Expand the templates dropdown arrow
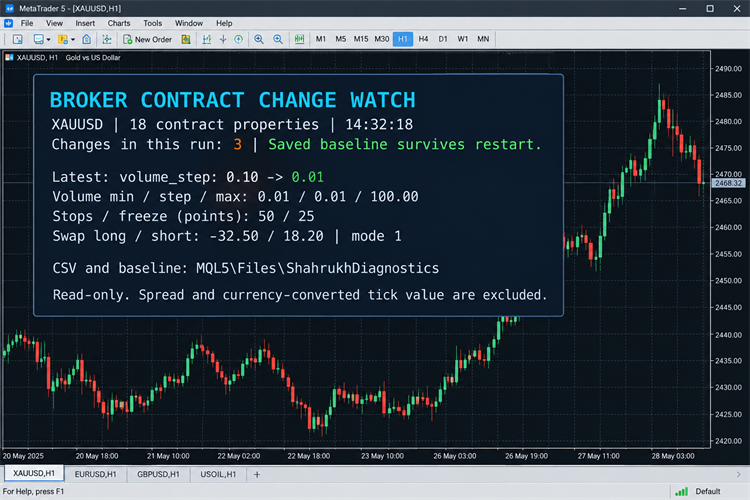 pos(73,40)
